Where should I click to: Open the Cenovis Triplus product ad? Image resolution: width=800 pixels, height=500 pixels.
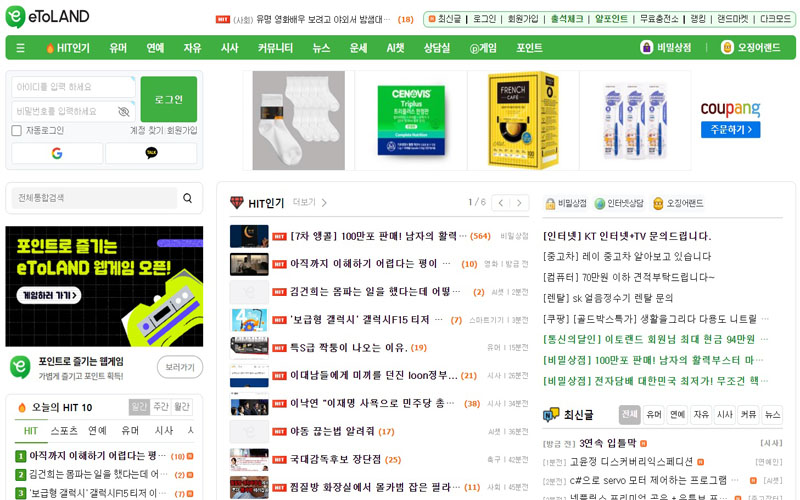coord(411,120)
